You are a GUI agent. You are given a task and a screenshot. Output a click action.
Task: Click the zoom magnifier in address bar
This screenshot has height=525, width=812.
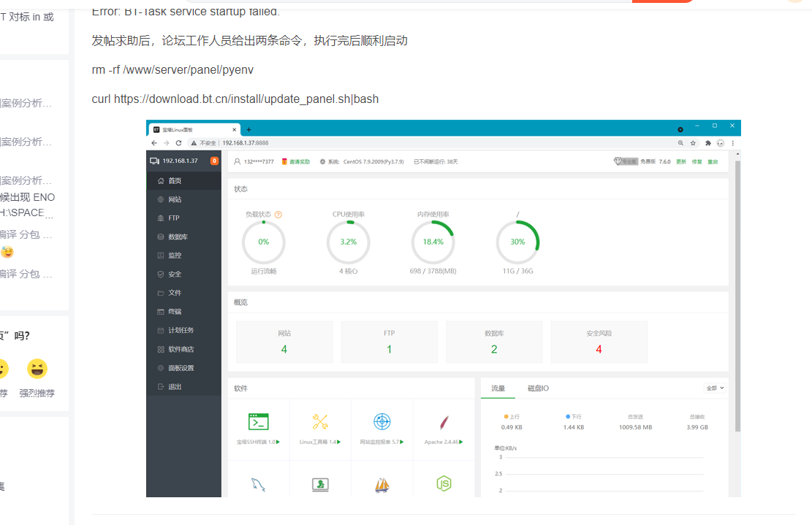click(x=680, y=143)
